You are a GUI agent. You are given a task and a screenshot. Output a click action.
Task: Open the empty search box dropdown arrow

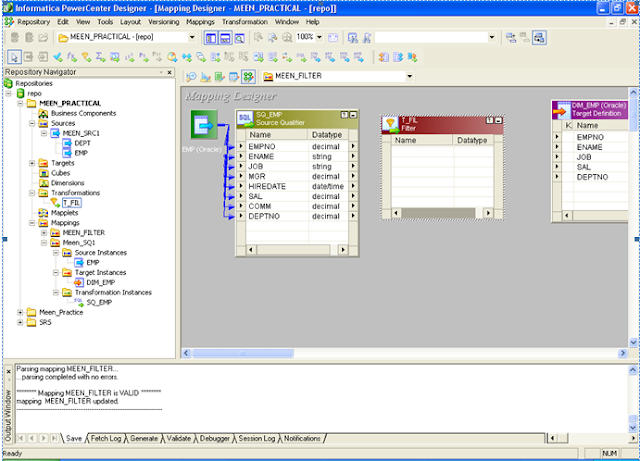pyautogui.click(x=492, y=38)
